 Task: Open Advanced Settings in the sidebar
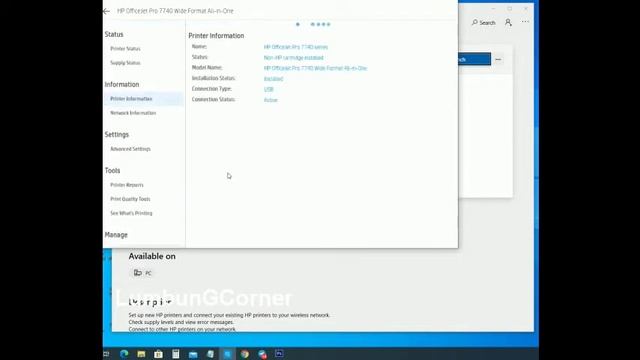(x=130, y=149)
